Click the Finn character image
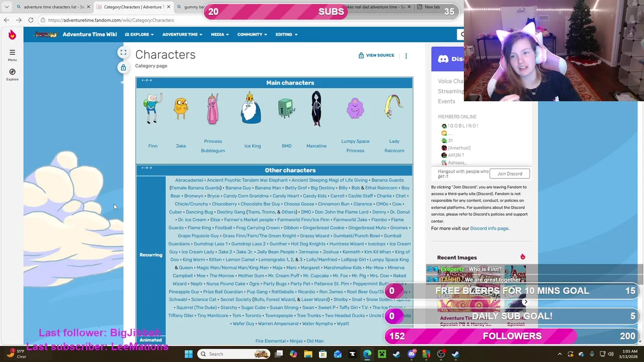Viewport: 644px width, 362px height. click(152, 109)
